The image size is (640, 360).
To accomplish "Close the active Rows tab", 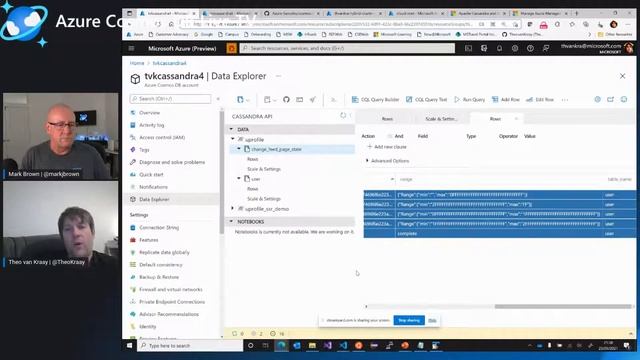I will click(516, 119).
